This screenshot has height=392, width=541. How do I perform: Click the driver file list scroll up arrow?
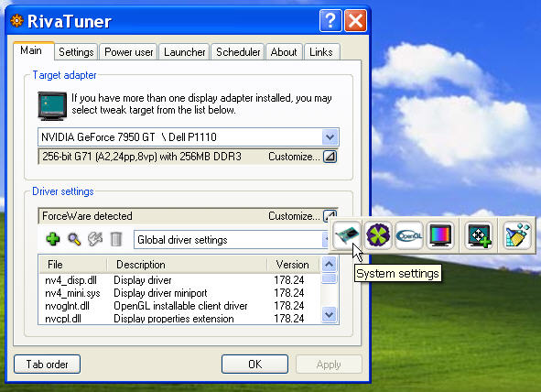(330, 265)
